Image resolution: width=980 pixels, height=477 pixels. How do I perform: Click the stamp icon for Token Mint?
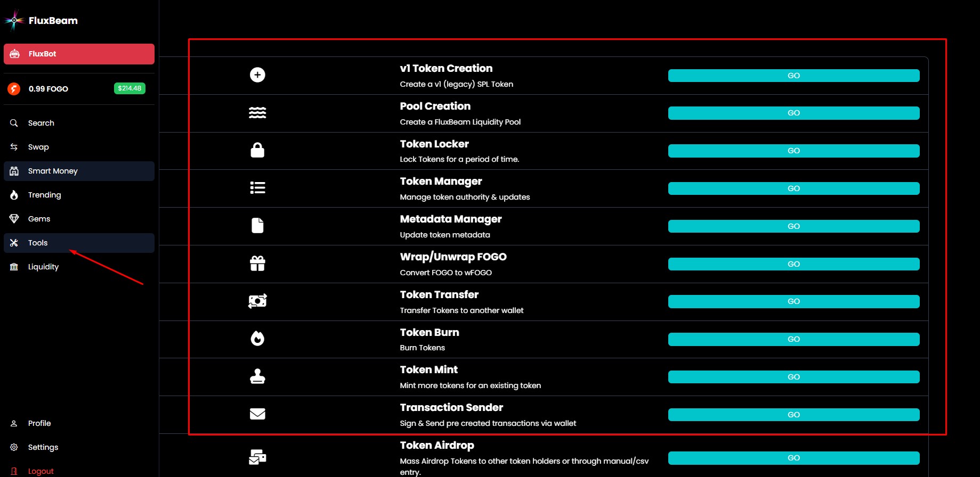pos(257,376)
